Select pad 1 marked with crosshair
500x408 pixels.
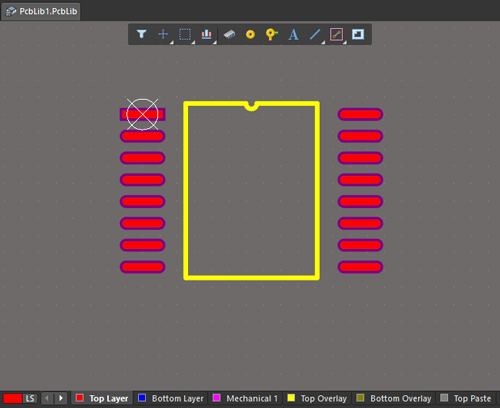(x=142, y=114)
